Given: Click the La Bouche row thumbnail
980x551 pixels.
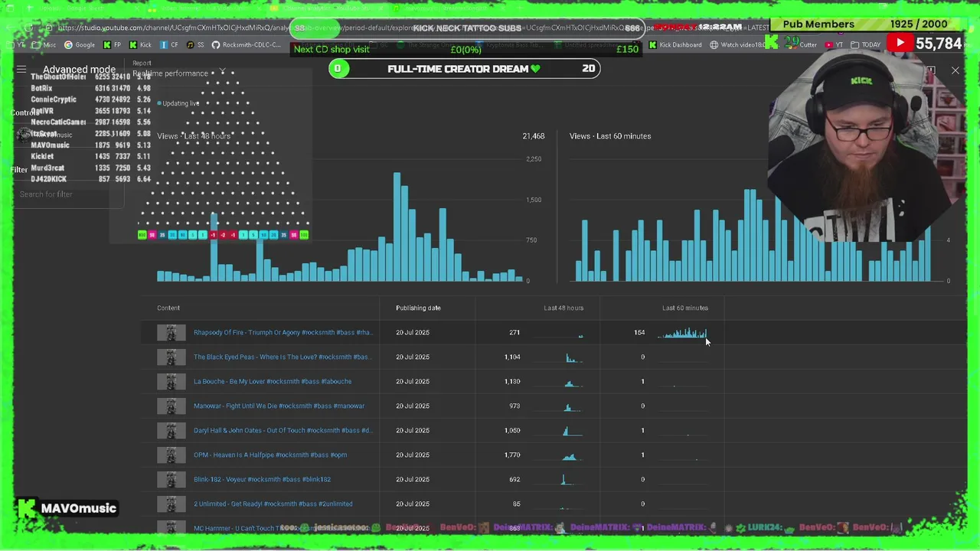Looking at the screenshot, I should (171, 381).
